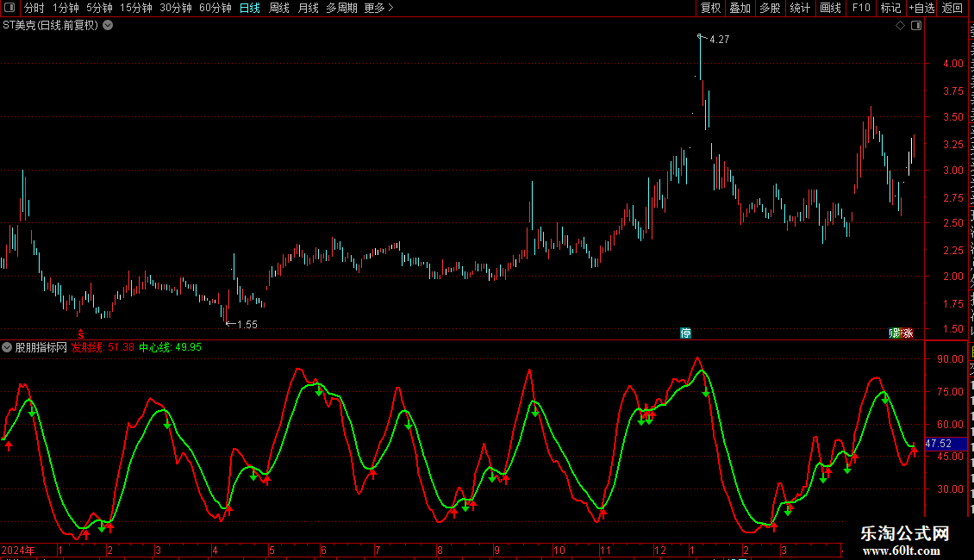
Task: Select the 30分钟 period tab
Action: point(176,8)
